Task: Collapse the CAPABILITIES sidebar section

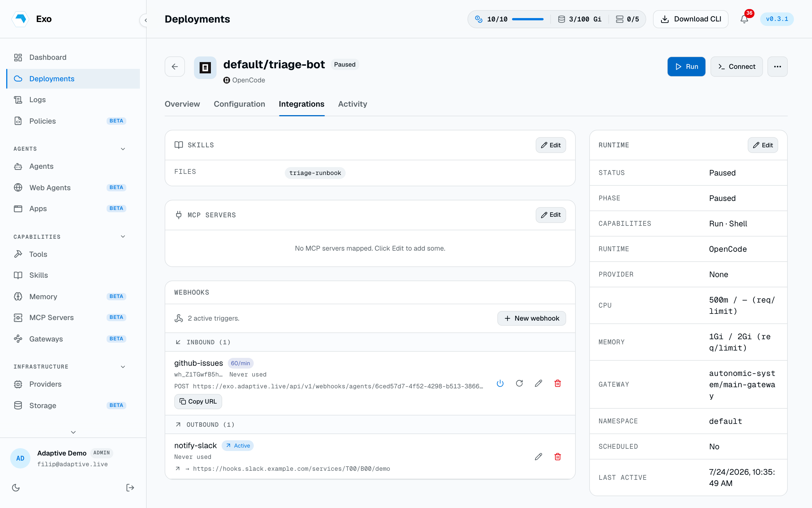Action: [123, 237]
